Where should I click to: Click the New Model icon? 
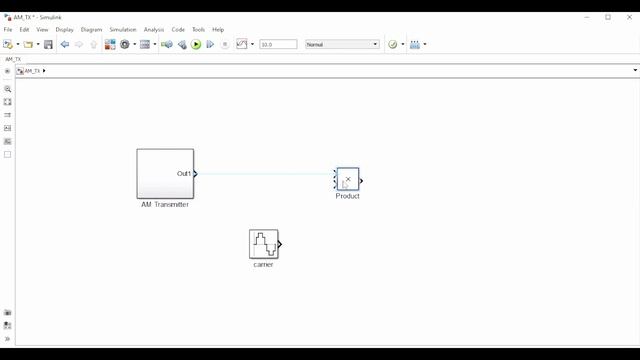coord(7,44)
